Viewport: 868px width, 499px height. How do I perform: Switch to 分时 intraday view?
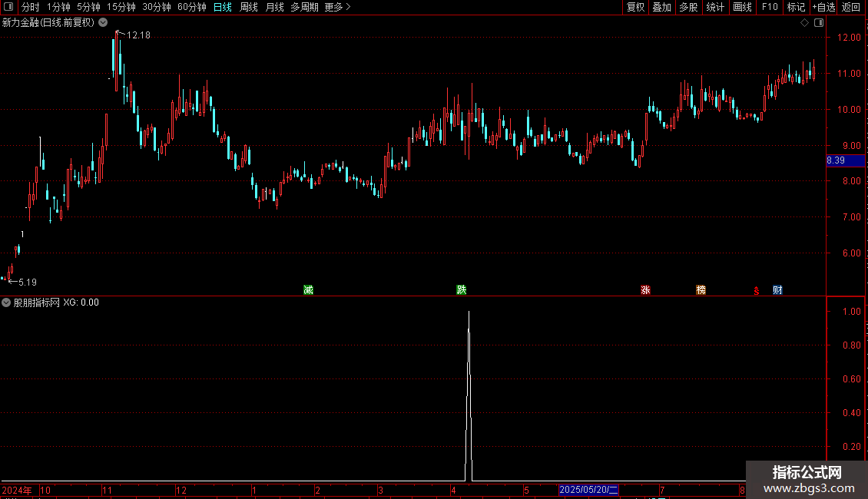click(30, 7)
